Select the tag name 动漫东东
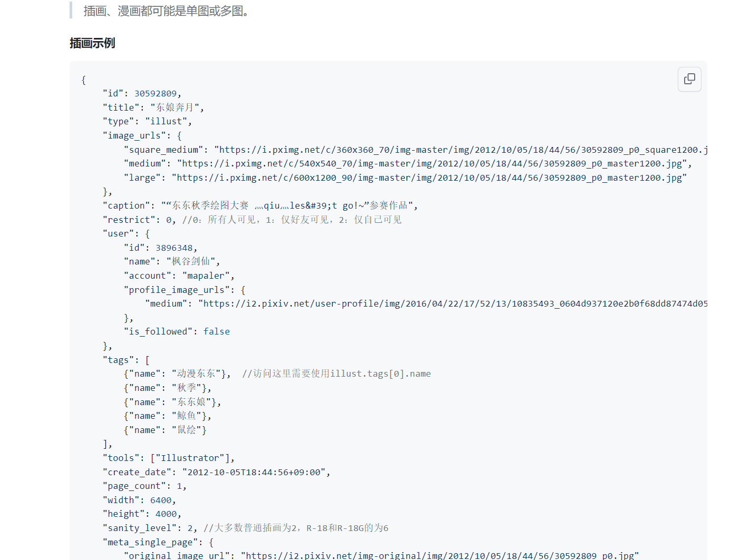The height and width of the screenshot is (560, 750). [x=197, y=374]
